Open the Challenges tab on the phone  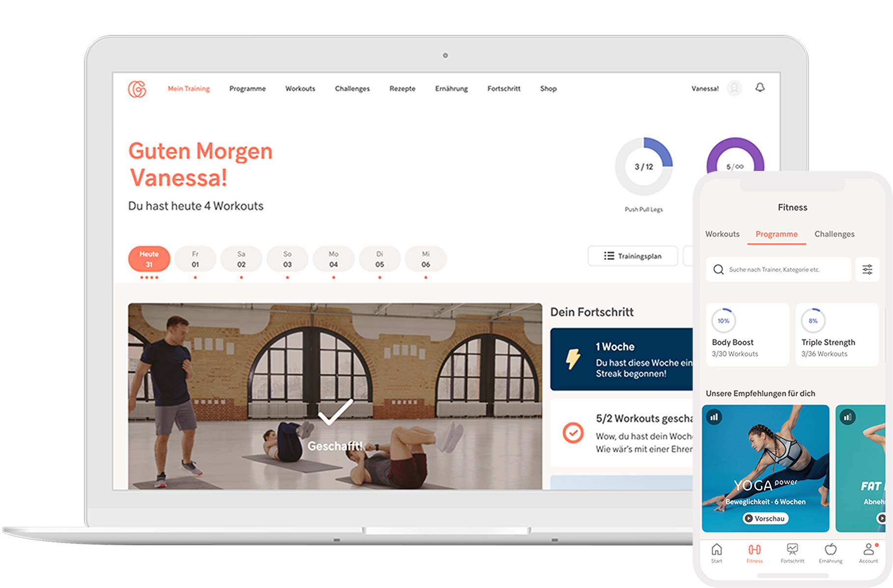coord(834,234)
